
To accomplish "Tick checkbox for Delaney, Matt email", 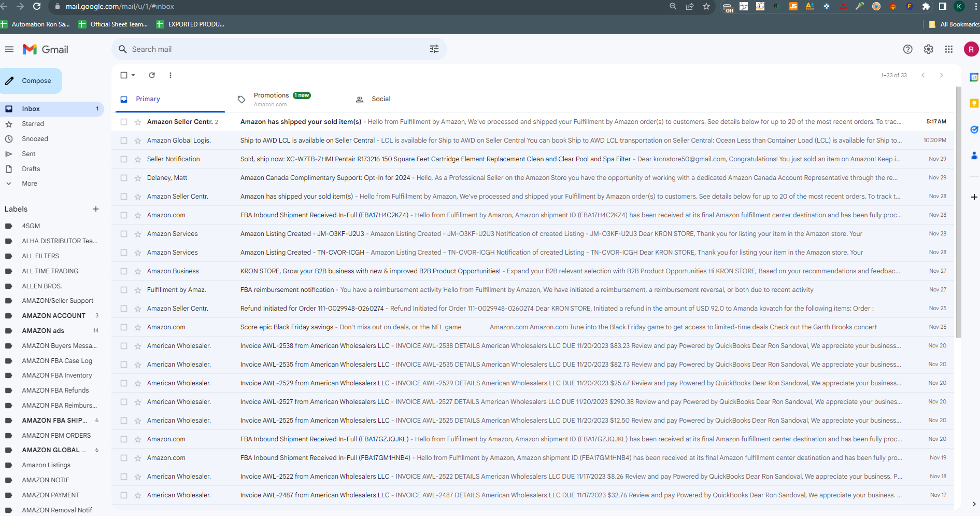I will 124,178.
